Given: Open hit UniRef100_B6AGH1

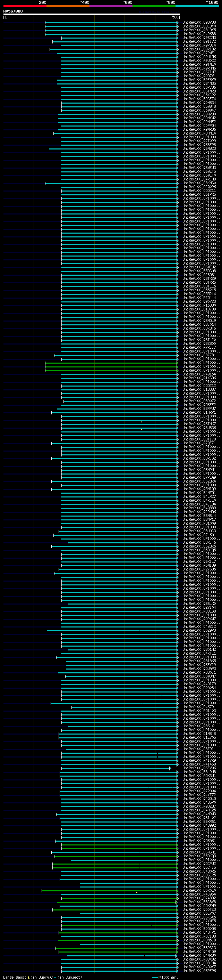Looking at the screenshot, I should [x=199, y=852].
